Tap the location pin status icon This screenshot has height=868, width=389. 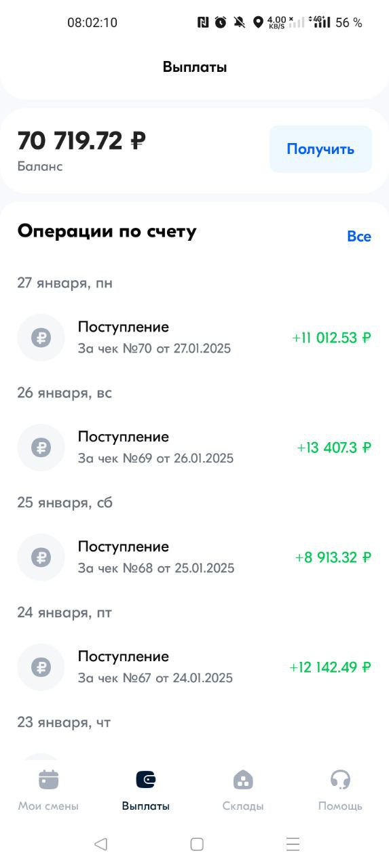click(258, 22)
